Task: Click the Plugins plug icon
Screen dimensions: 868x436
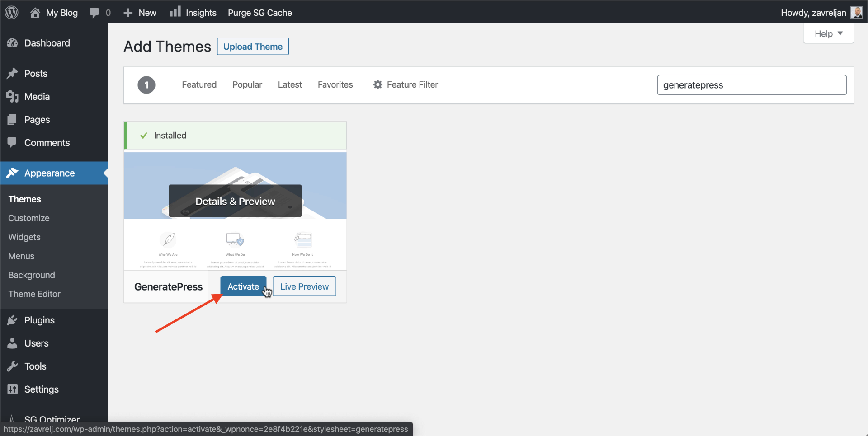Action: pos(12,320)
